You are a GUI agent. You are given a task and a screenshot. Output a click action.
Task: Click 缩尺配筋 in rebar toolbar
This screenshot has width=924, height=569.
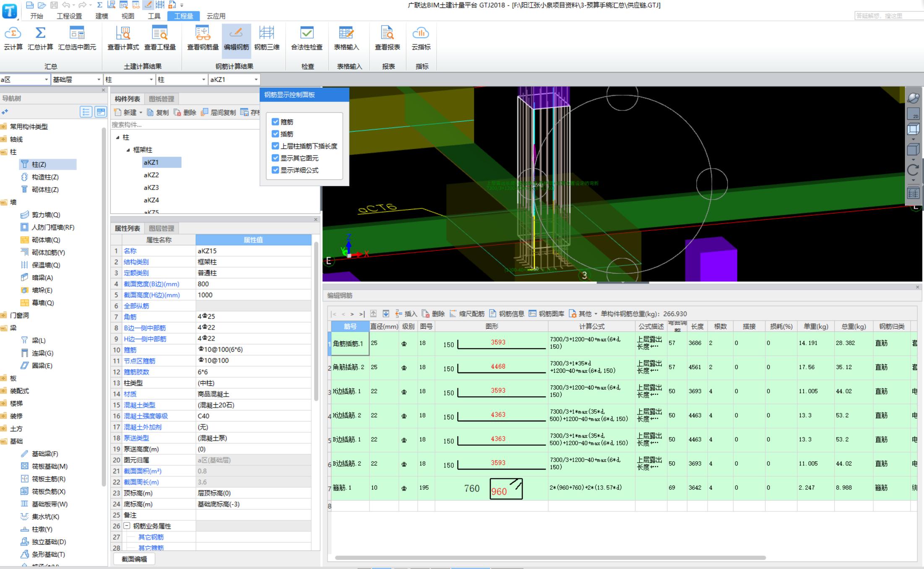pyautogui.click(x=467, y=314)
